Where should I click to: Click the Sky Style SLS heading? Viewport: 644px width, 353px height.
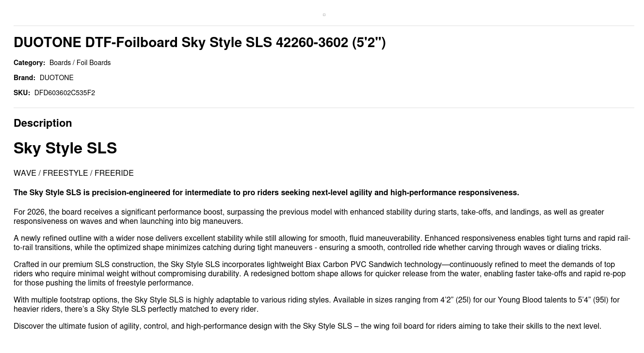click(x=65, y=149)
